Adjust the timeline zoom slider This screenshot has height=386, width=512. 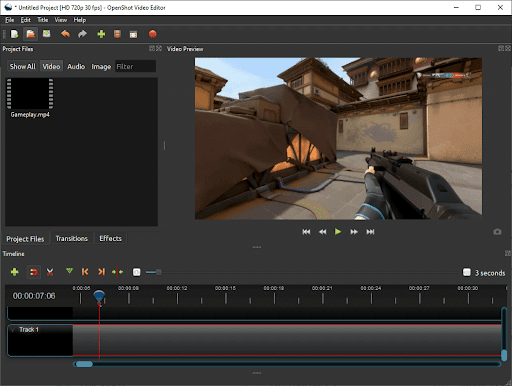[159, 272]
